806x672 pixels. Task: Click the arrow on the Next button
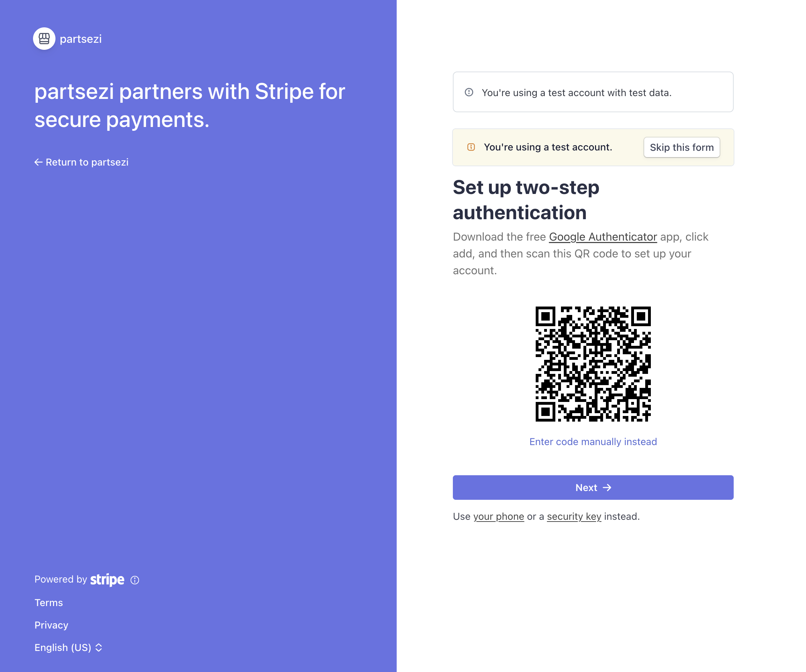pyautogui.click(x=607, y=488)
